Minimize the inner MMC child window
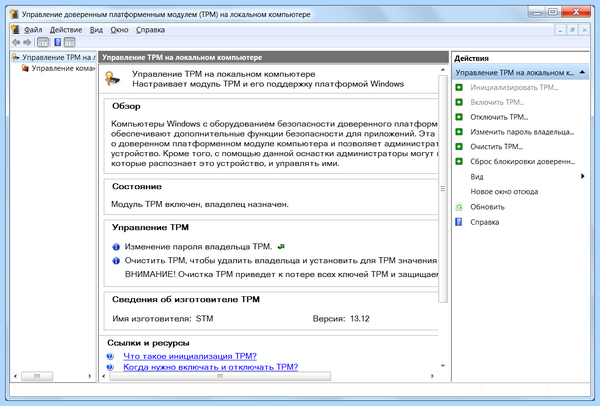This screenshot has width=600, height=406. [x=560, y=30]
